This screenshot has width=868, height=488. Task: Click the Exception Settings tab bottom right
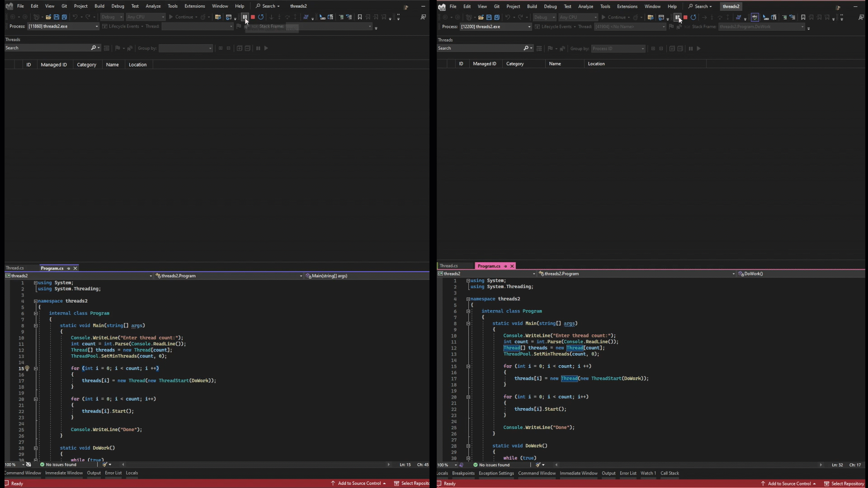coord(496,473)
